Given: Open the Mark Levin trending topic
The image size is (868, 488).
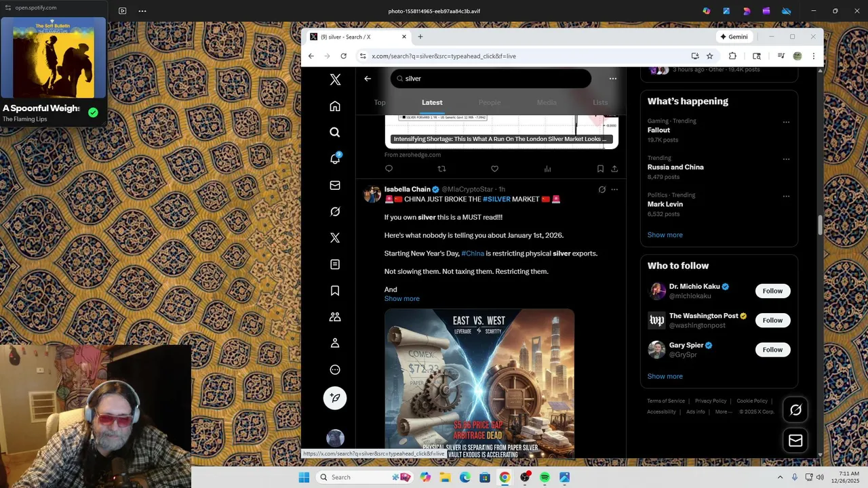Looking at the screenshot, I should coord(665,204).
